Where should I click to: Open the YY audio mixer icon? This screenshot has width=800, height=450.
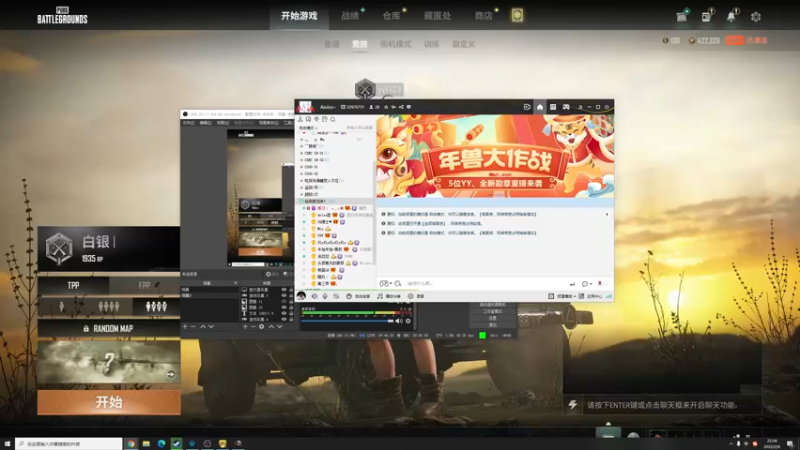click(x=336, y=296)
